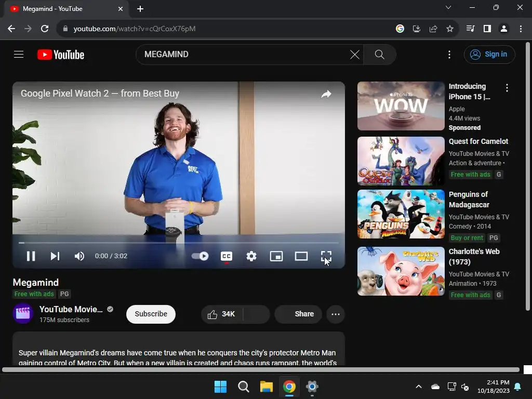Switch to theater mode
Viewport: 532px width, 399px height.
coord(301,256)
